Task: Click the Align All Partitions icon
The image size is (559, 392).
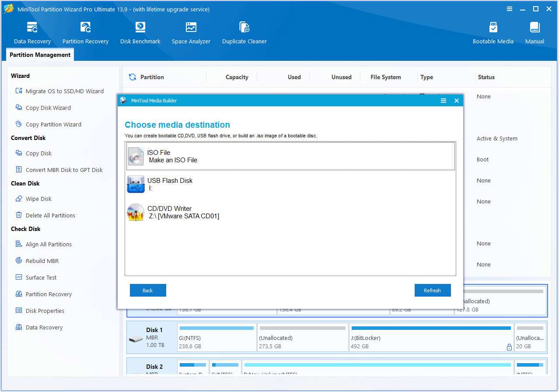Action: click(x=19, y=244)
